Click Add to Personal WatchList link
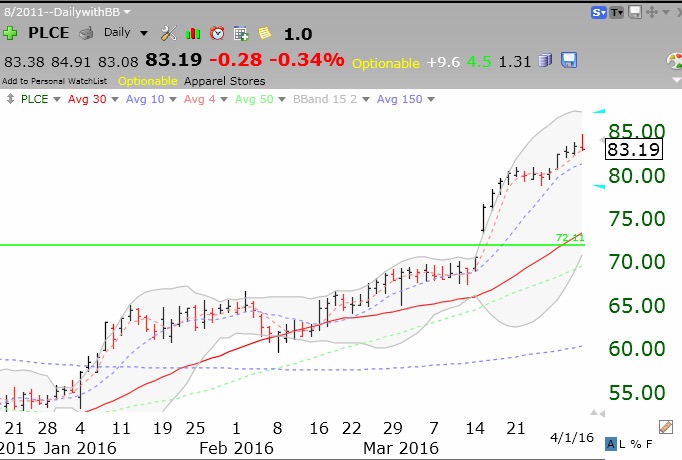This screenshot has height=460, width=682. pos(56,80)
